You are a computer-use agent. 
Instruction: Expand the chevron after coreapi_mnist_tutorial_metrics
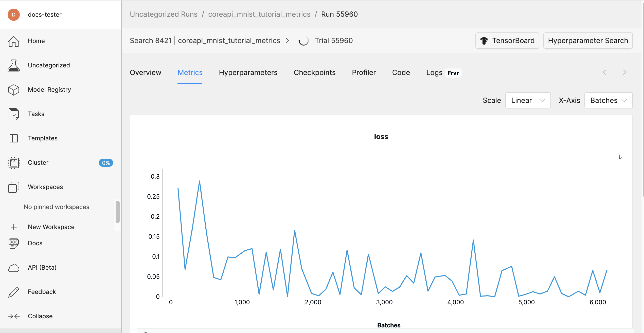coord(287,41)
